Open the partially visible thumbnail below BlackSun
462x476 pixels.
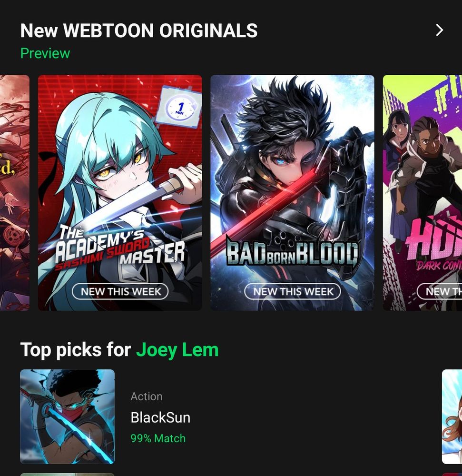[x=68, y=474]
